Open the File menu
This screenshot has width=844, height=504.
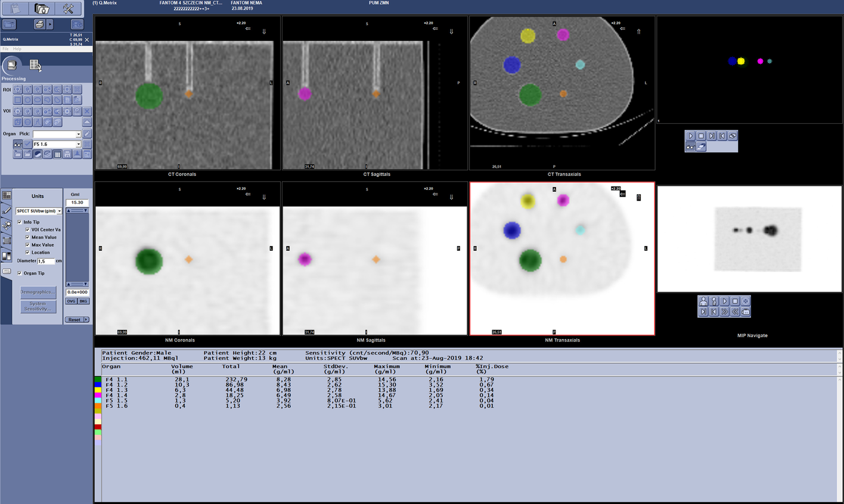(5, 49)
